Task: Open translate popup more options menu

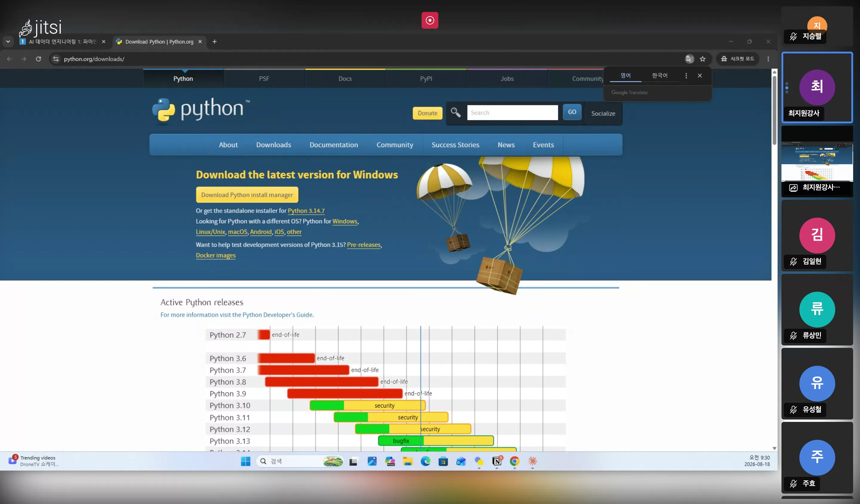Action: (x=686, y=76)
